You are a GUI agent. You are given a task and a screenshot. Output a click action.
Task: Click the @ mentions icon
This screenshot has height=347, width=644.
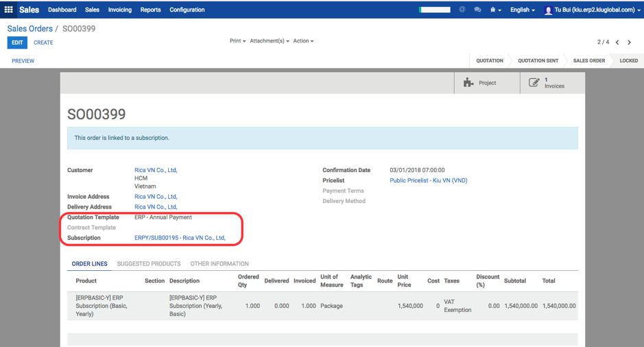coord(462,10)
